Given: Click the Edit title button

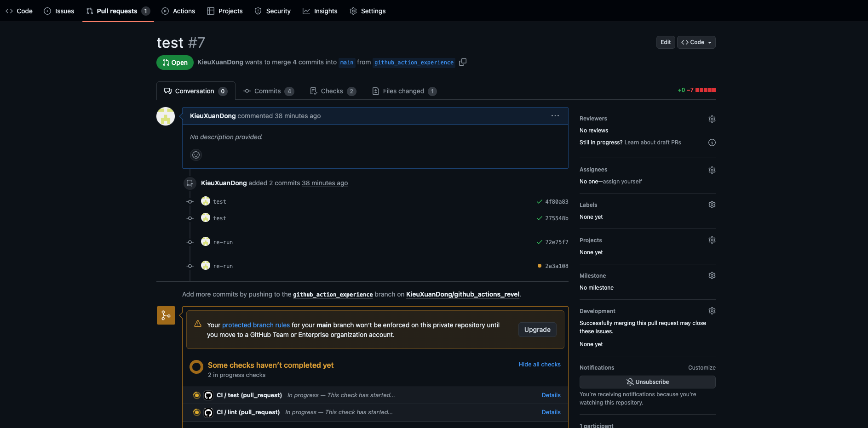Looking at the screenshot, I should [x=666, y=42].
